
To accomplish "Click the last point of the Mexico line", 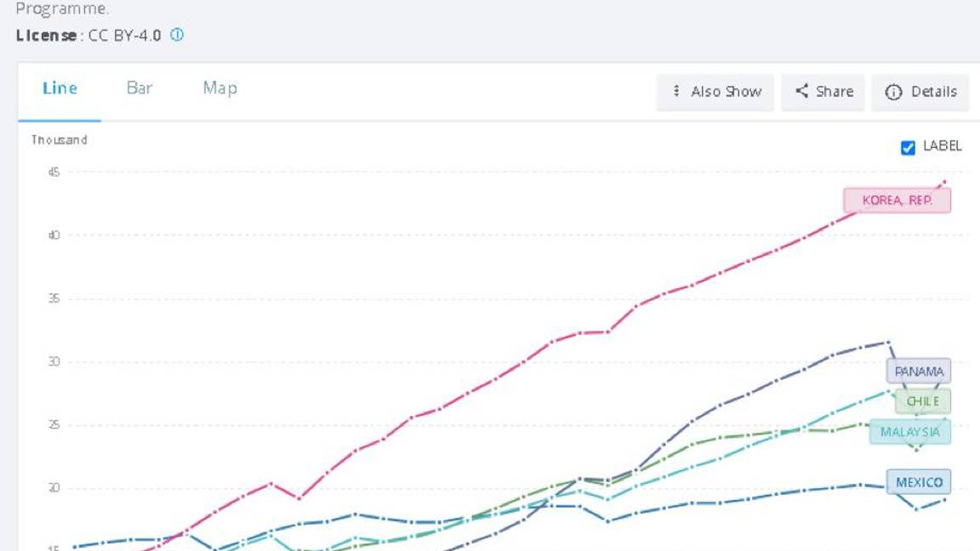I will tap(944, 499).
